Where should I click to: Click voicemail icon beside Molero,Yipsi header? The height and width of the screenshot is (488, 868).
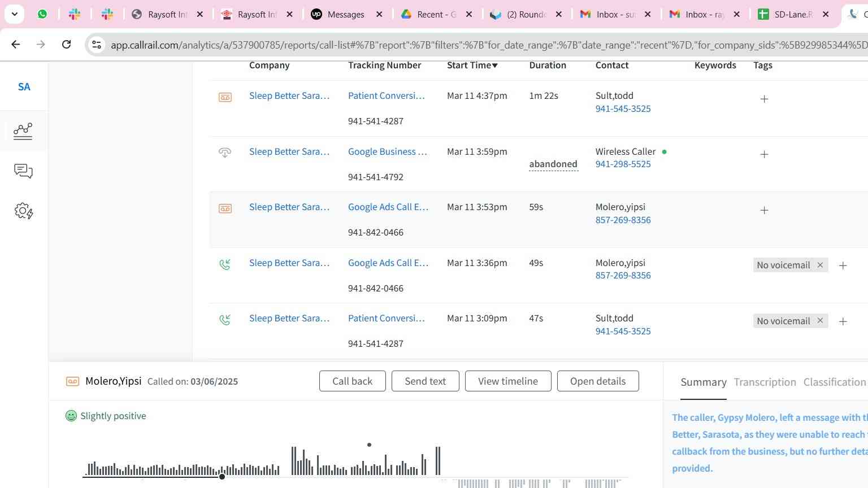[72, 382]
